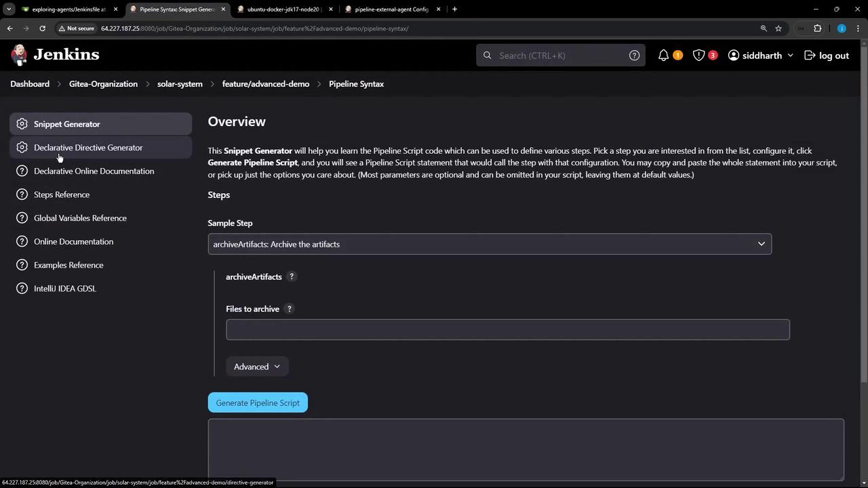Click the Files to archive text field

[508, 329]
